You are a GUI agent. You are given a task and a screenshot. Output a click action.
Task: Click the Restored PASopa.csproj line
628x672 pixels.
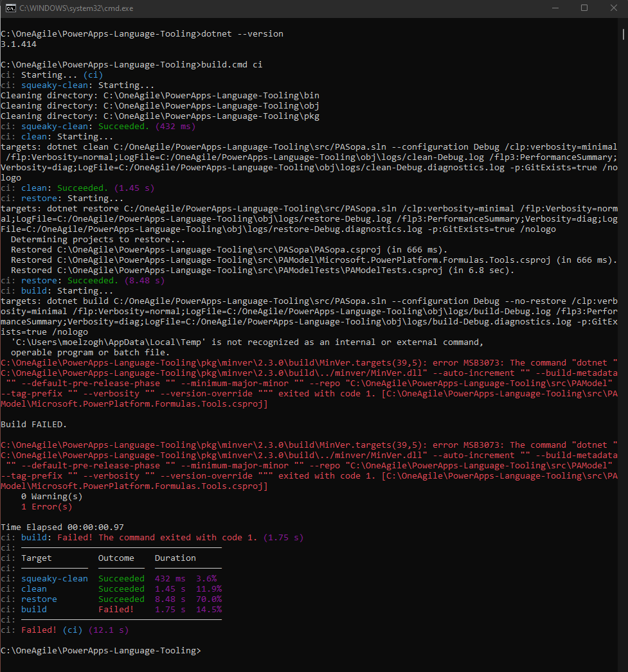229,250
